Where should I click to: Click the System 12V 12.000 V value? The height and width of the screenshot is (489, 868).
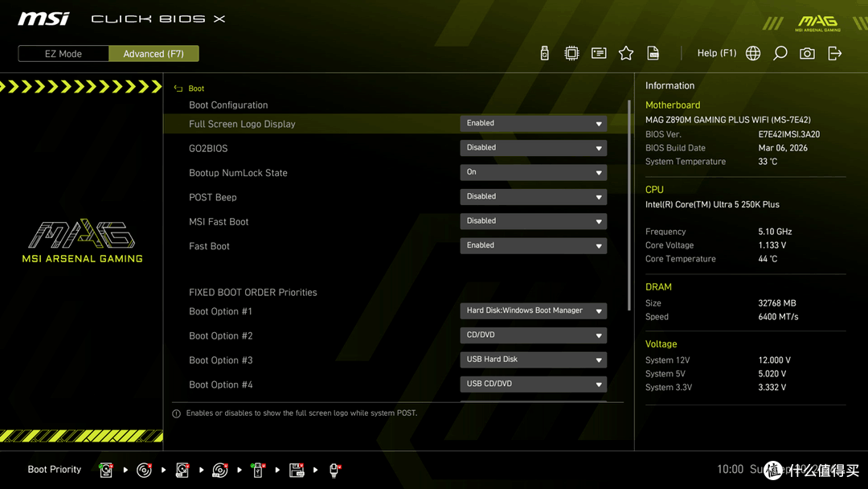coord(775,360)
